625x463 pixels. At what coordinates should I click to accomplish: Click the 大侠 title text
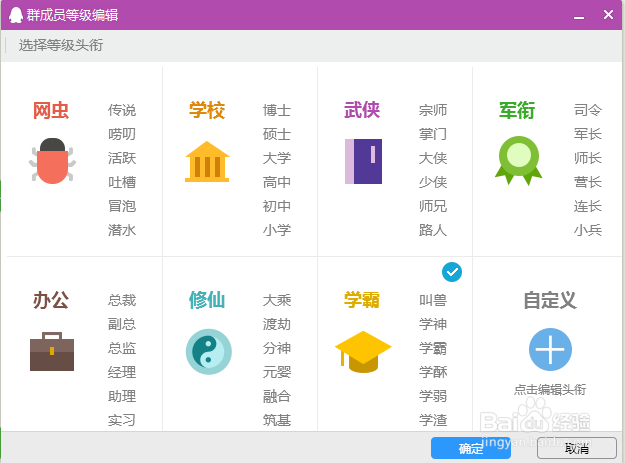[433, 158]
